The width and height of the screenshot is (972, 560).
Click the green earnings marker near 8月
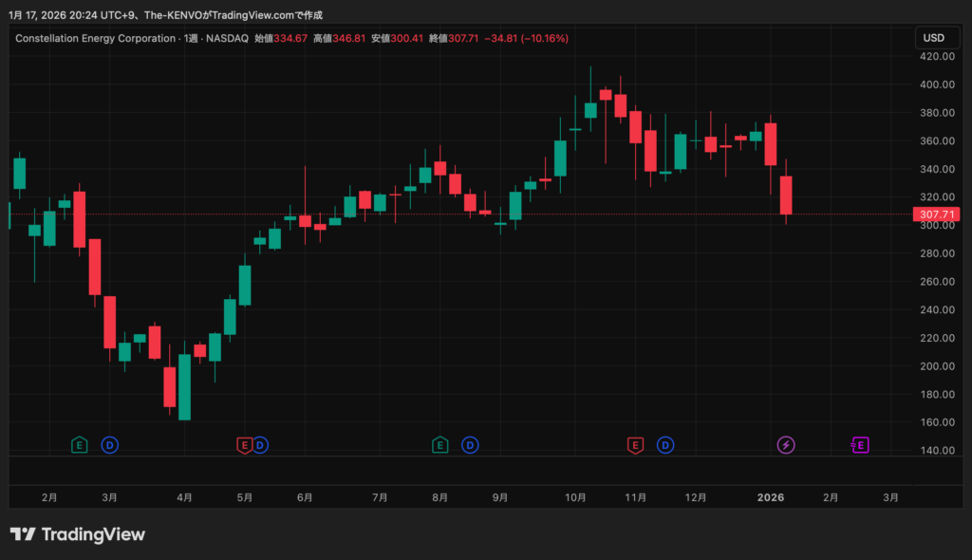pyautogui.click(x=439, y=444)
